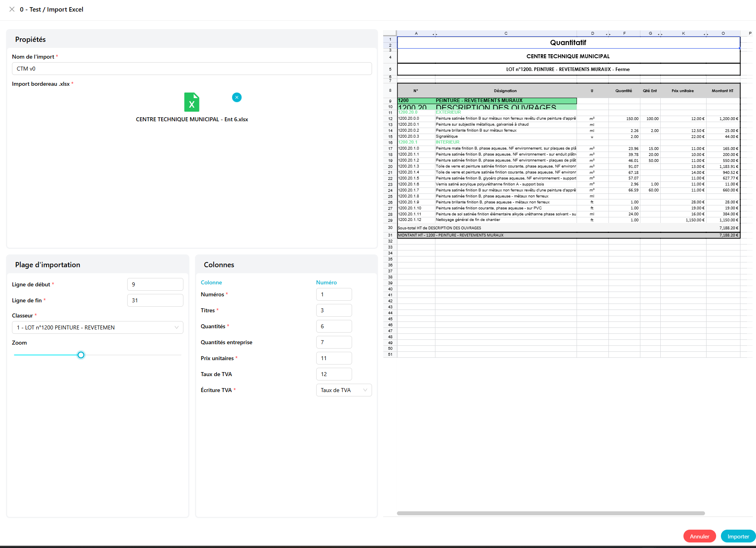Screen dimensions: 756x548
Task: Edit the Quantités entreprise number field
Action: click(x=334, y=342)
